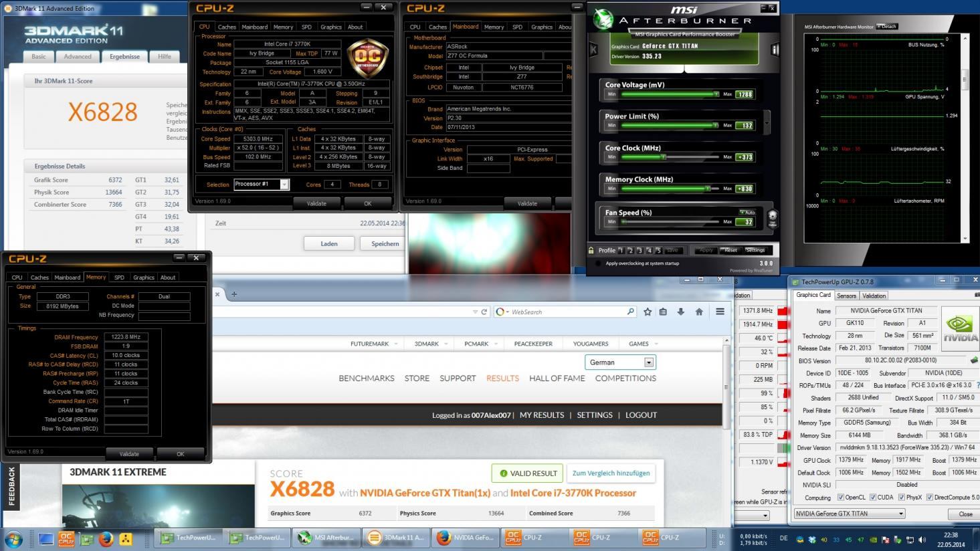This screenshot has height=551, width=980.
Task: Open the Validation tab in GPU-Z
Action: 874,296
